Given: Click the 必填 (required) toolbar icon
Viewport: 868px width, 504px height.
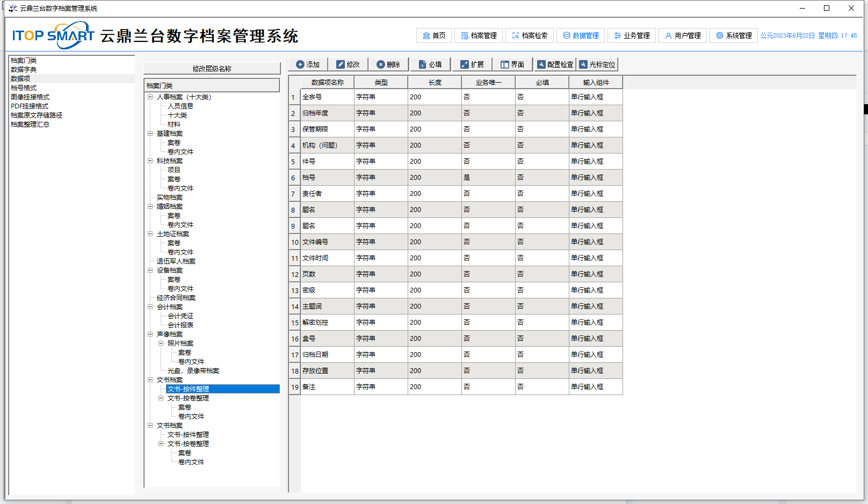Looking at the screenshot, I should [422, 64].
